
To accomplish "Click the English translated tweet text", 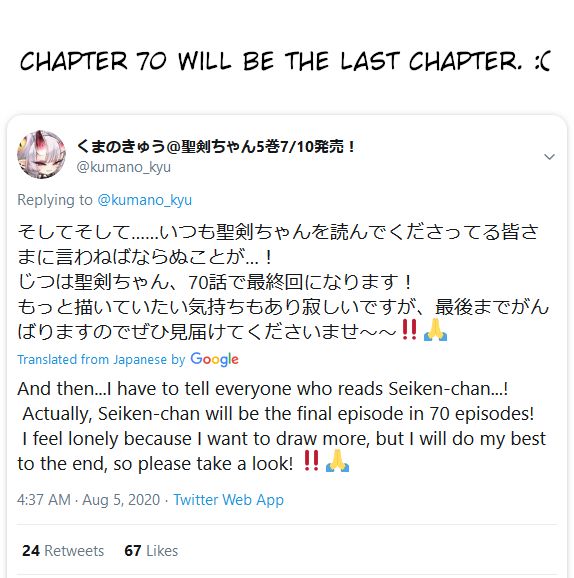I will click(282, 426).
